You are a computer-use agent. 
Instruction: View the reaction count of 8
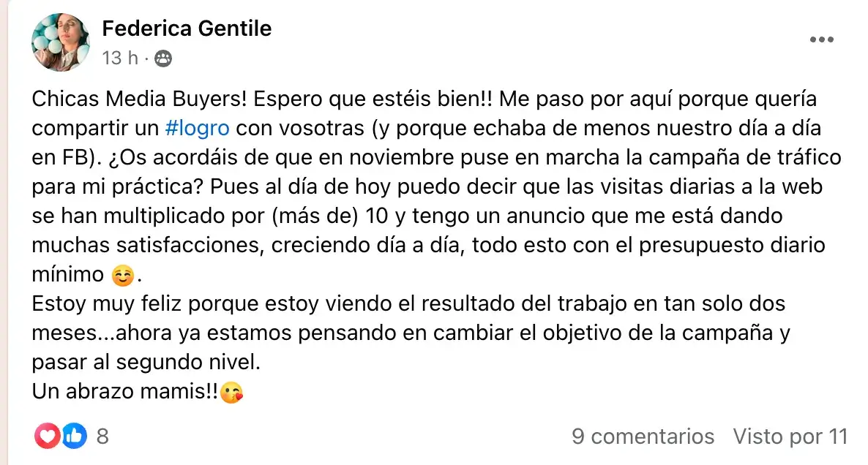point(102,436)
